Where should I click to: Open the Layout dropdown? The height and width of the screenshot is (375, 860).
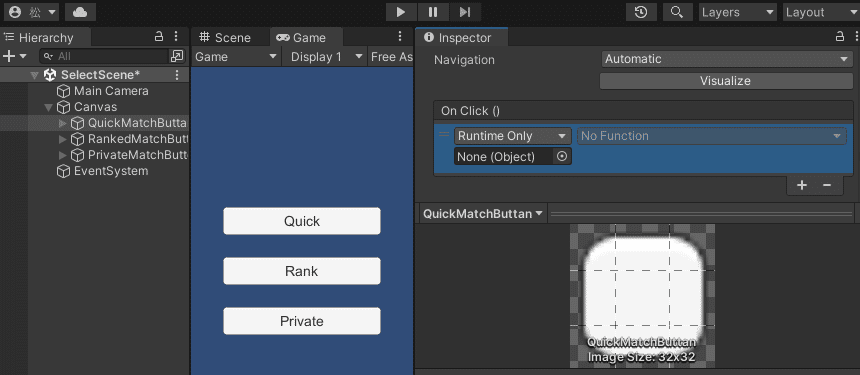pyautogui.click(x=821, y=12)
